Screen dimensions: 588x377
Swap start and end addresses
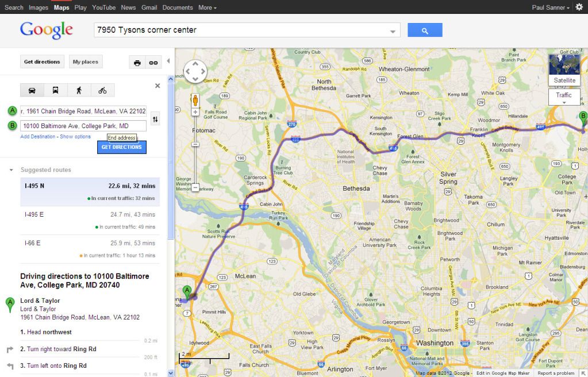(x=155, y=120)
